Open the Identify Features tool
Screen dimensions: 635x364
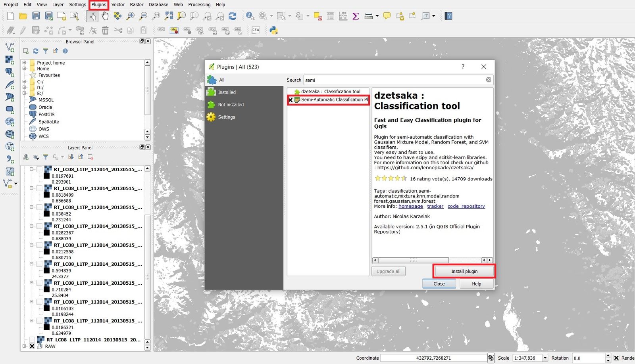(250, 16)
